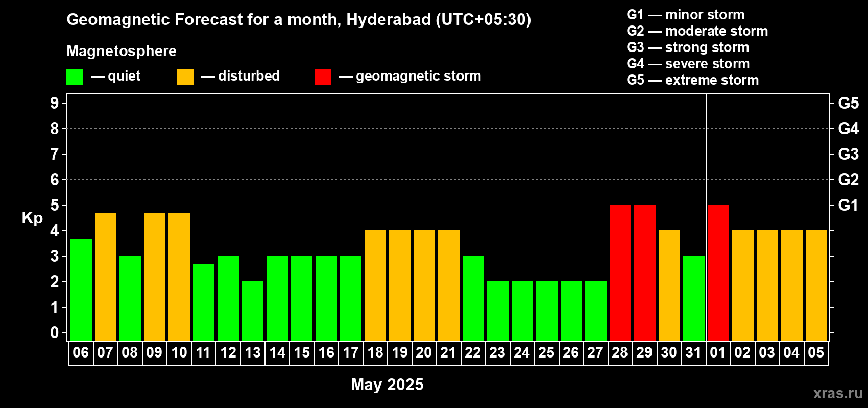Screen dimensions: 868x408
Task: Click the date label 09
Action: [154, 352]
